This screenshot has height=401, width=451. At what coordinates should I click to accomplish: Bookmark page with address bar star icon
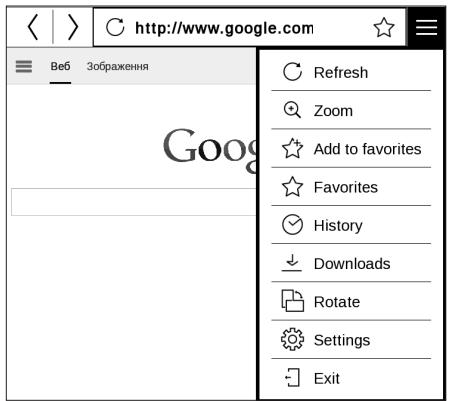(x=384, y=27)
